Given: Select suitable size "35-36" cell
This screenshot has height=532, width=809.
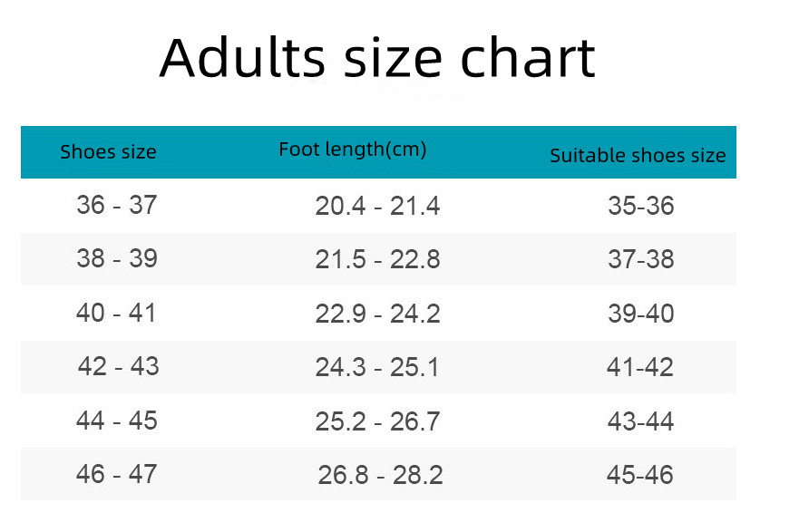Looking at the screenshot, I should 641,207.
